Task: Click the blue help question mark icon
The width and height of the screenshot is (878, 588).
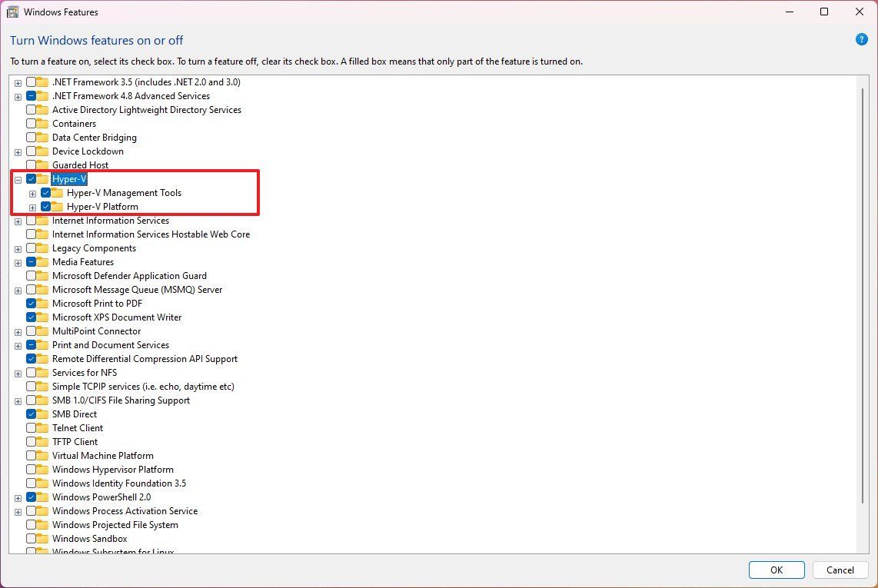Action: click(x=861, y=39)
